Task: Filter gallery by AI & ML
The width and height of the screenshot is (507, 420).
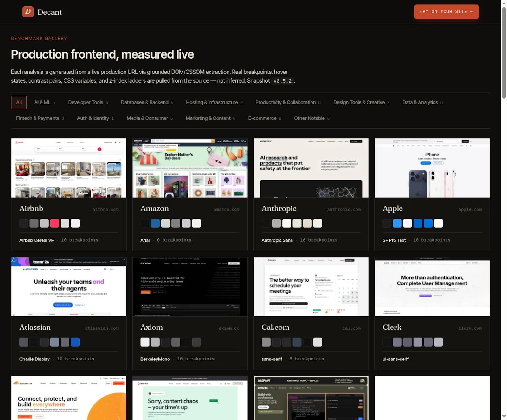Action: [x=45, y=102]
